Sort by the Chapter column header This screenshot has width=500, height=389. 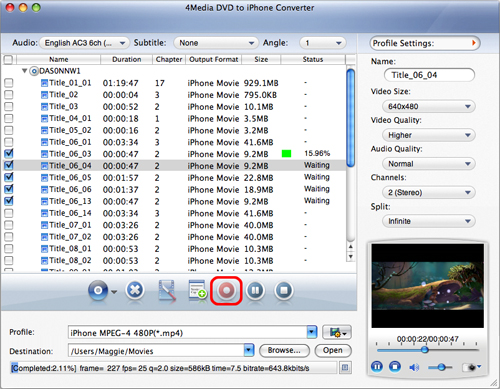click(169, 59)
